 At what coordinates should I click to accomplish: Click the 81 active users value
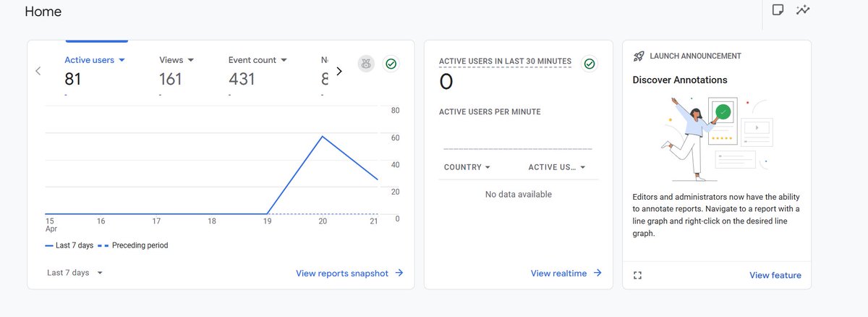(x=73, y=79)
